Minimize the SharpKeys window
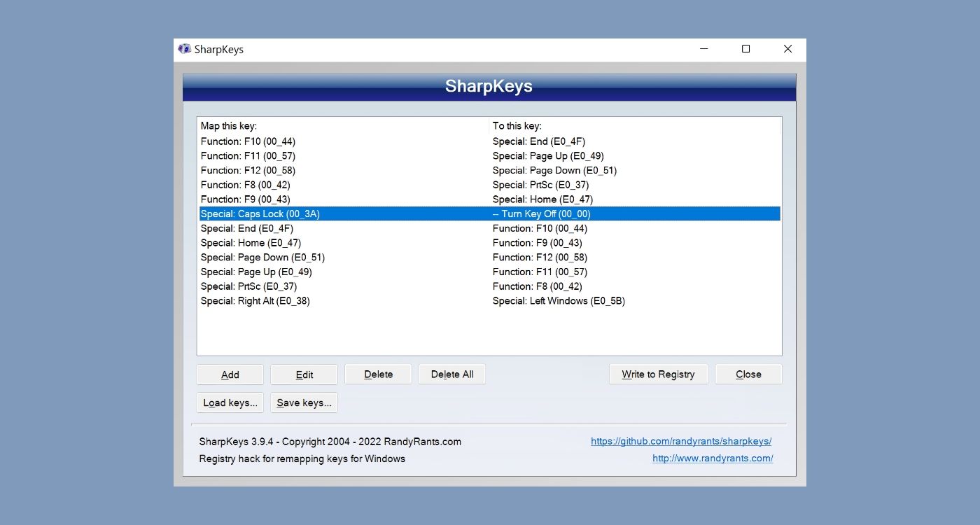Viewport: 980px width, 525px height. point(704,49)
